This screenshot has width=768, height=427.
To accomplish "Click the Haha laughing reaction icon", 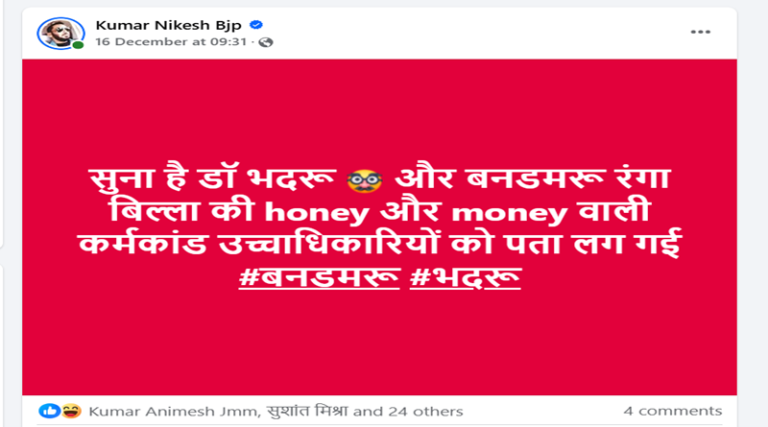I will (x=72, y=411).
